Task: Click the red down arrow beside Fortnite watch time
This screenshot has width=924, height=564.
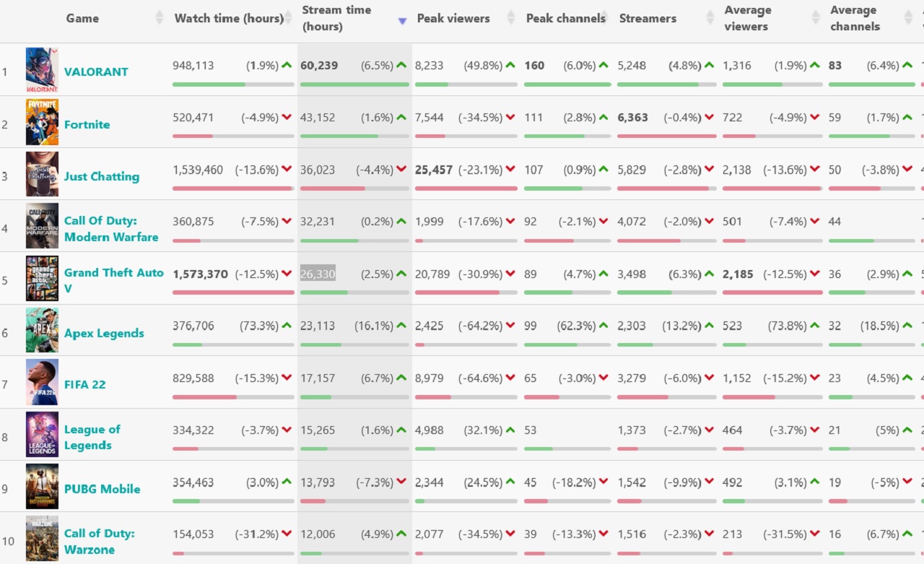Action: tap(287, 118)
